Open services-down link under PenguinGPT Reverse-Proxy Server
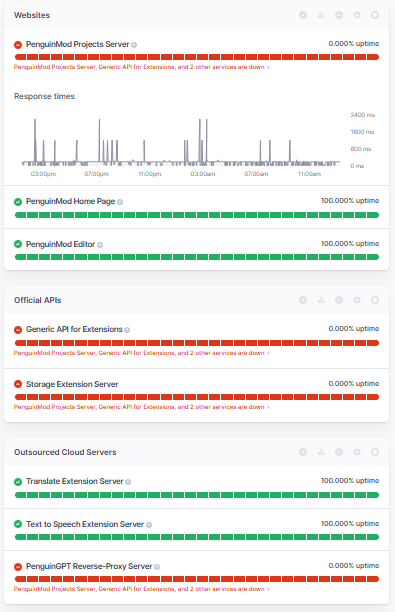The height and width of the screenshot is (612, 395). pyautogui.click(x=141, y=589)
